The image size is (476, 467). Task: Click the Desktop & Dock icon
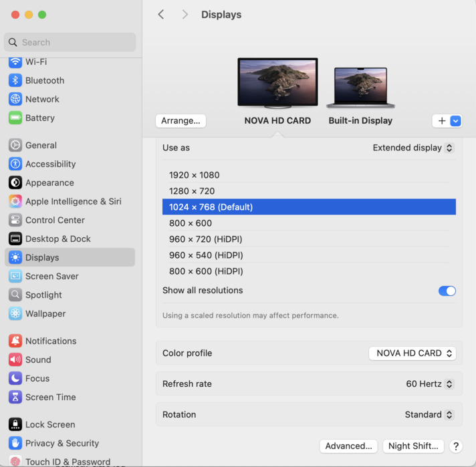pyautogui.click(x=15, y=239)
